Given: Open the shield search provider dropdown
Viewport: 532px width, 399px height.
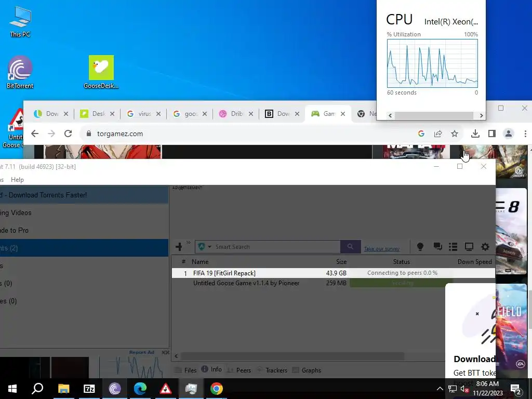Looking at the screenshot, I should 205,247.
